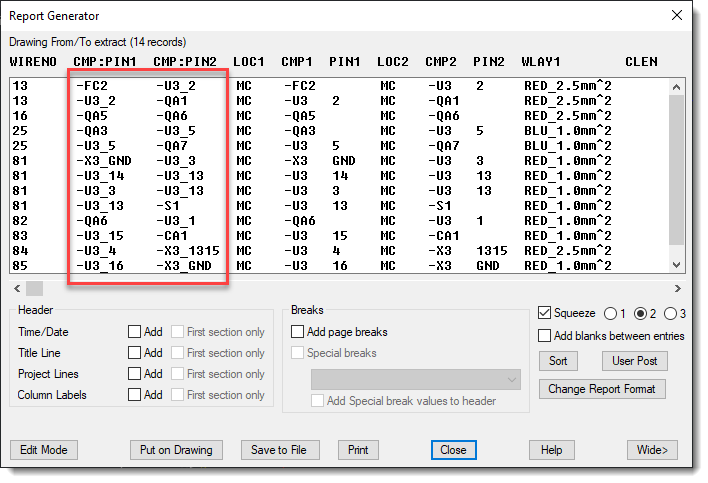Click the BLU_1.0mm^2 value in the -QA3 row
This screenshot has width=708, height=483.
point(568,131)
